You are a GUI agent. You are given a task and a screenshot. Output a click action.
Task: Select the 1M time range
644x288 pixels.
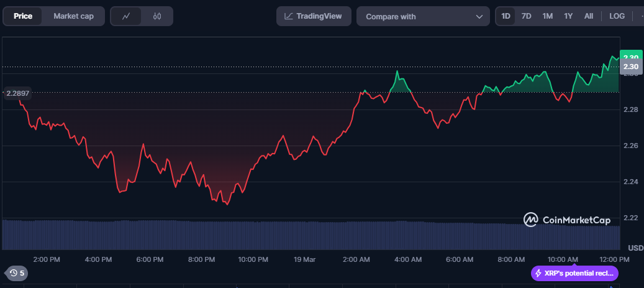(x=548, y=16)
